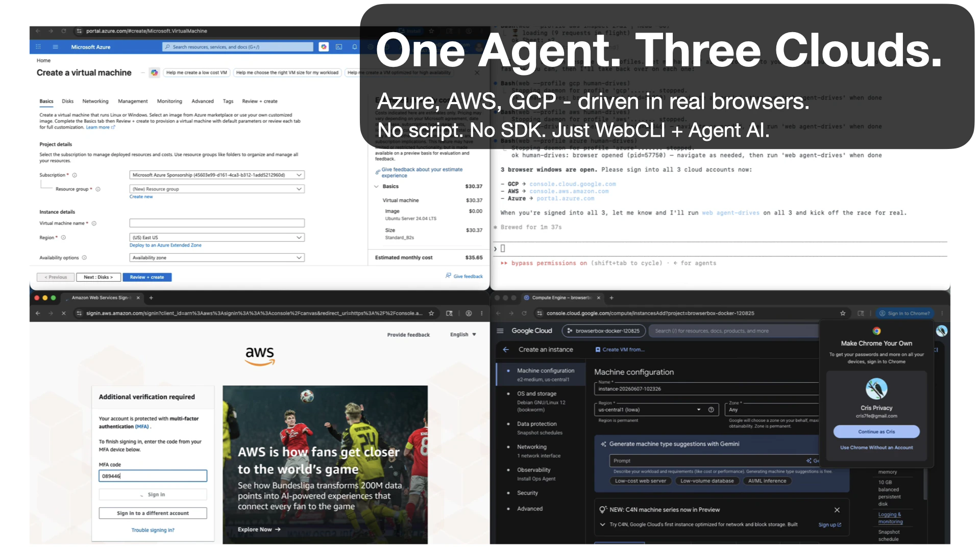Viewport: 980px width, 551px height.
Task: Open Azure portal hamburger menu
Action: pos(55,47)
